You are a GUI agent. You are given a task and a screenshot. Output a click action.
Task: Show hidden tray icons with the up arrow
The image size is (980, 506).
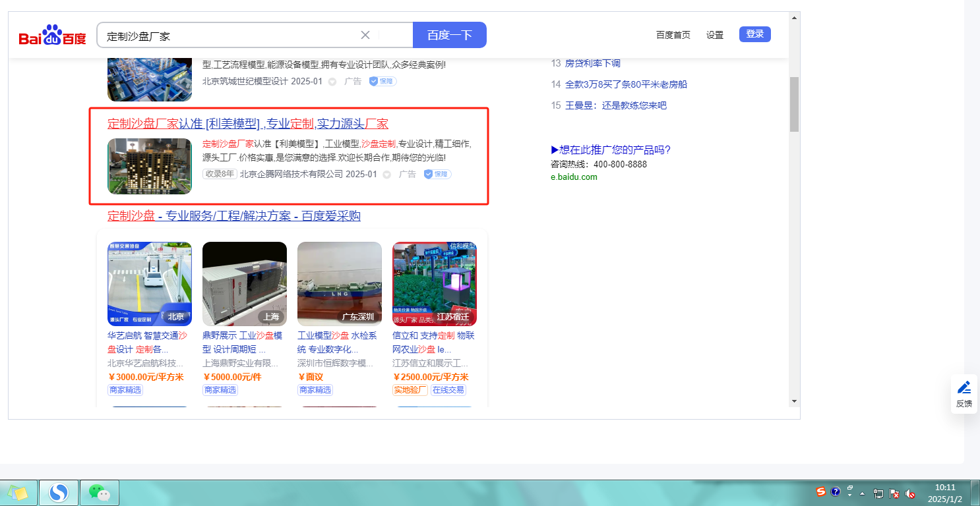[x=862, y=493]
